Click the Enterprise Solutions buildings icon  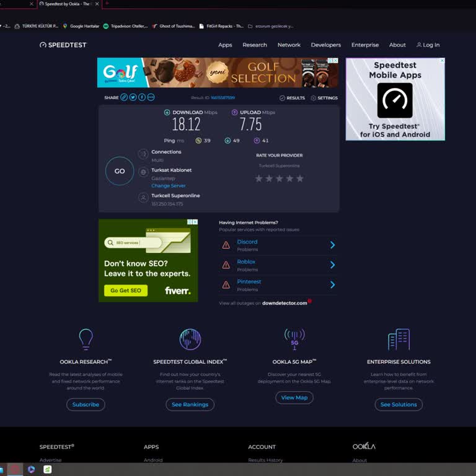click(399, 339)
